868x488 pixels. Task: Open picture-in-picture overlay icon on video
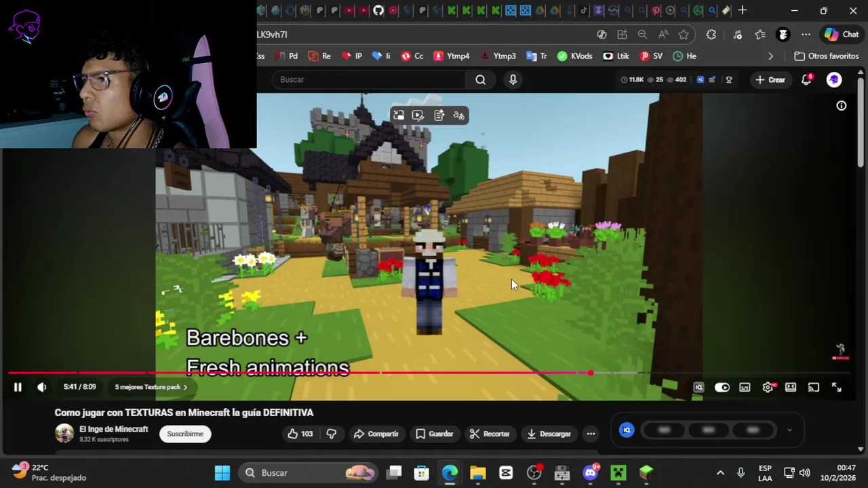click(x=399, y=116)
